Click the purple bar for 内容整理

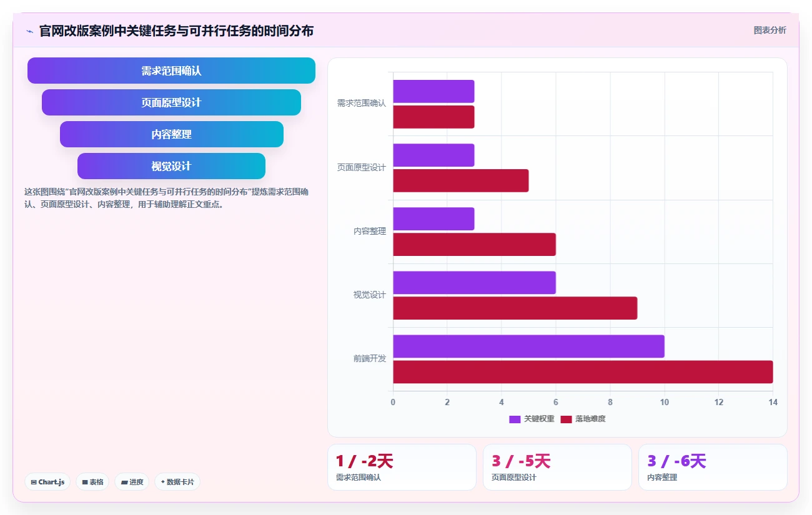click(x=433, y=218)
